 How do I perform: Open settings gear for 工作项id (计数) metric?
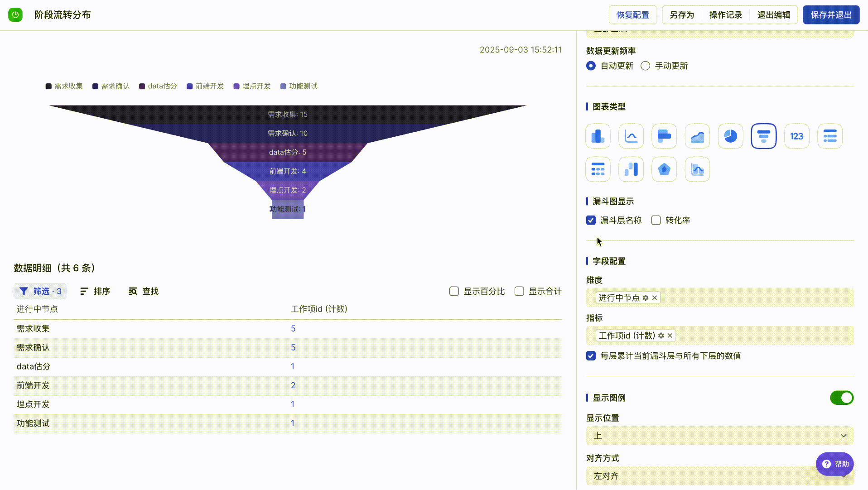coord(661,336)
